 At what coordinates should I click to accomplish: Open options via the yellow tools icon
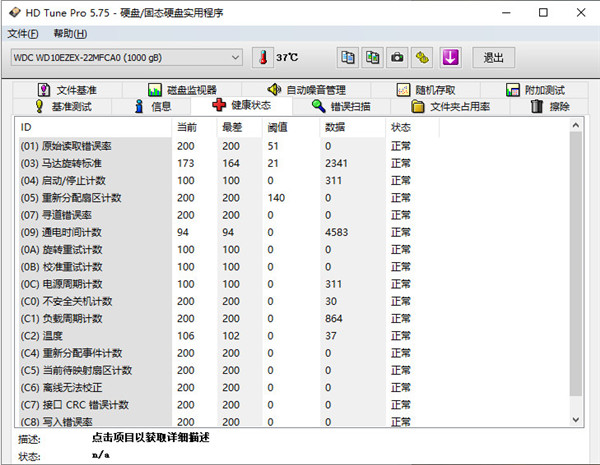point(423,57)
